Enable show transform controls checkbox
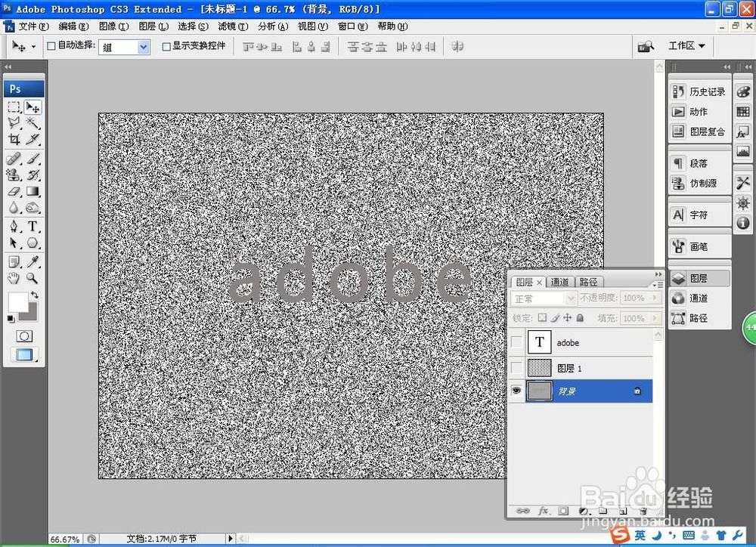The height and width of the screenshot is (547, 756). coord(166,46)
